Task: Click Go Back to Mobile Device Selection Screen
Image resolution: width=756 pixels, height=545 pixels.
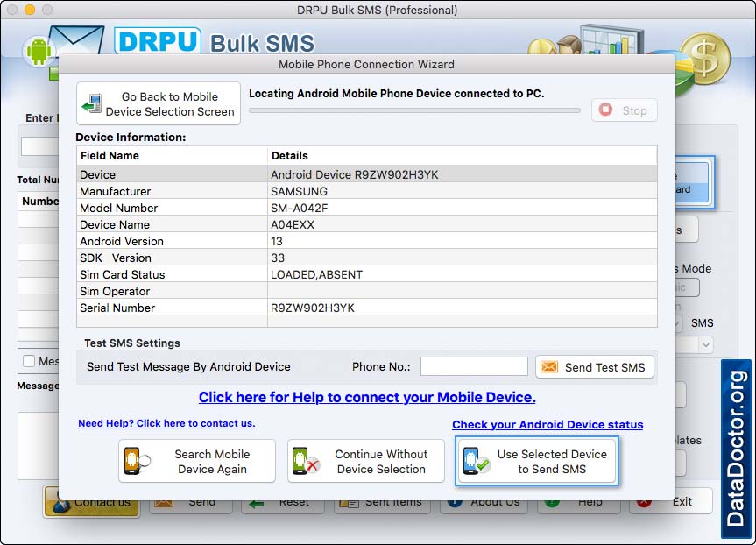Action: pos(159,103)
